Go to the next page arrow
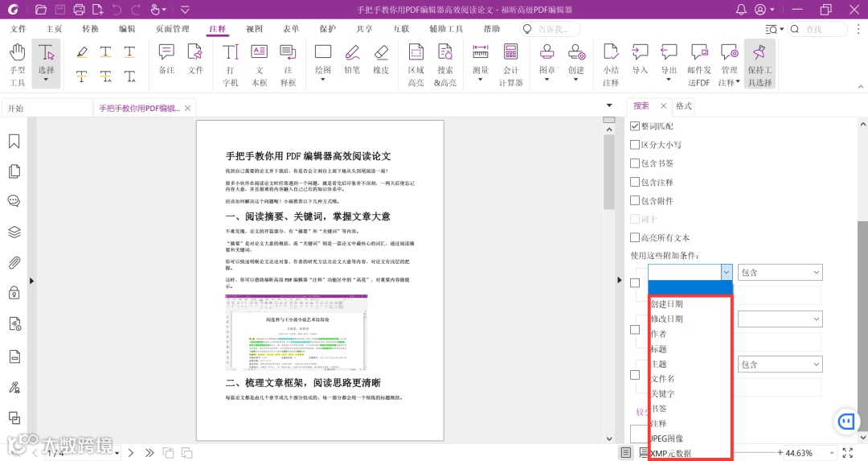This screenshot has width=868, height=461. click(131, 453)
